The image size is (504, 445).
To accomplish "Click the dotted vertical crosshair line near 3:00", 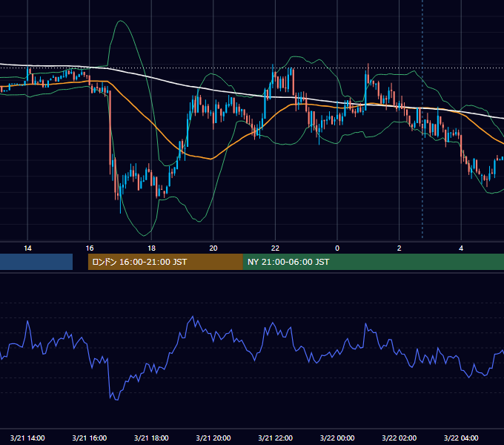I will [x=422, y=119].
